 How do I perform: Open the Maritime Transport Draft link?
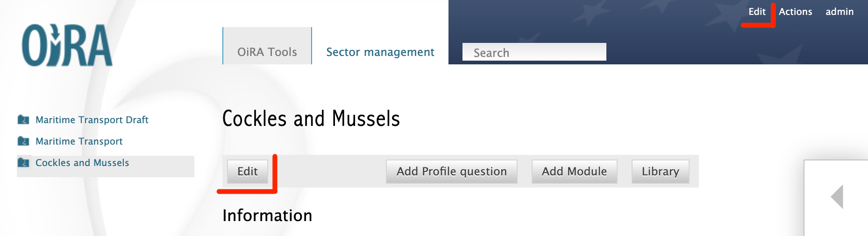tap(92, 120)
